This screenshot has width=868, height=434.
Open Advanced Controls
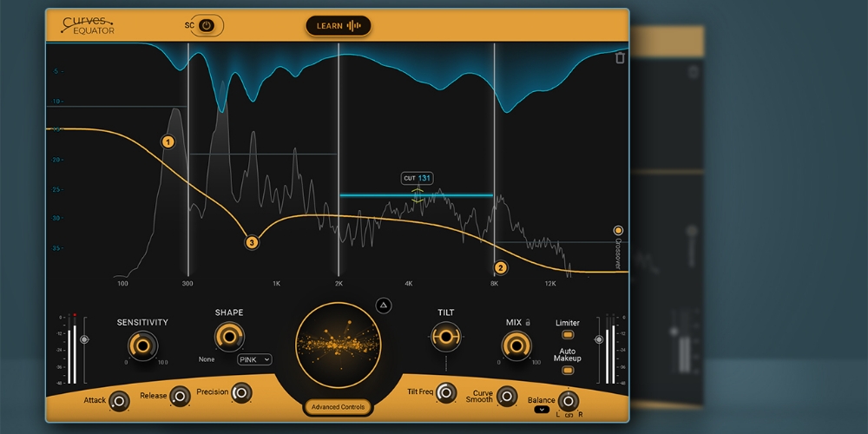tap(339, 407)
